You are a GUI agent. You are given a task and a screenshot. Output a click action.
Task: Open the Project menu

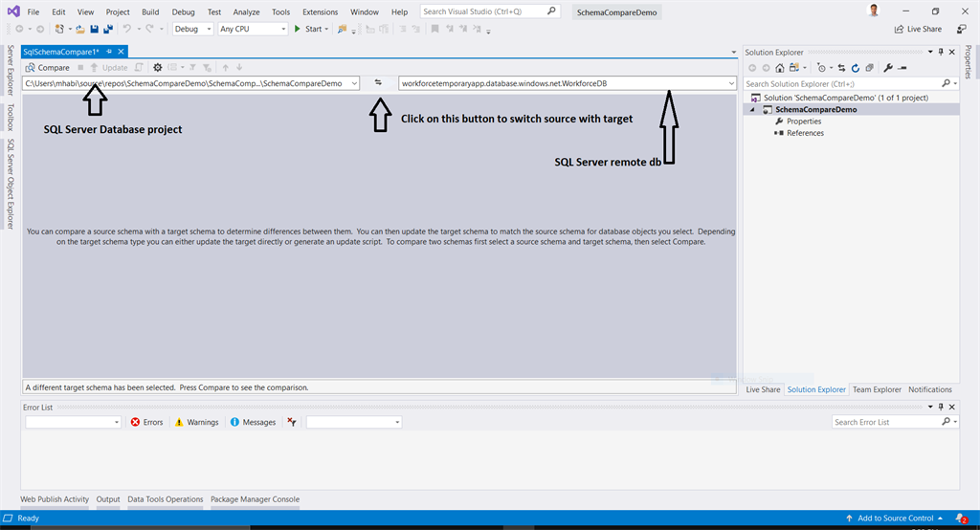(118, 11)
